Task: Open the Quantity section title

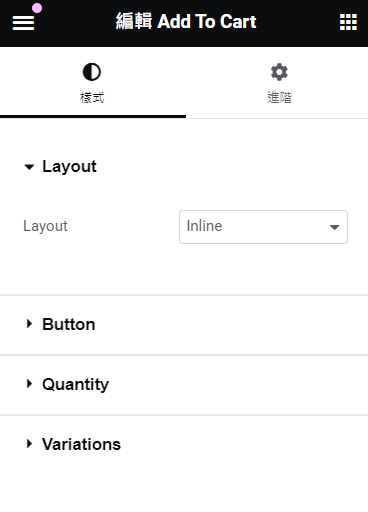Action: coord(76,385)
